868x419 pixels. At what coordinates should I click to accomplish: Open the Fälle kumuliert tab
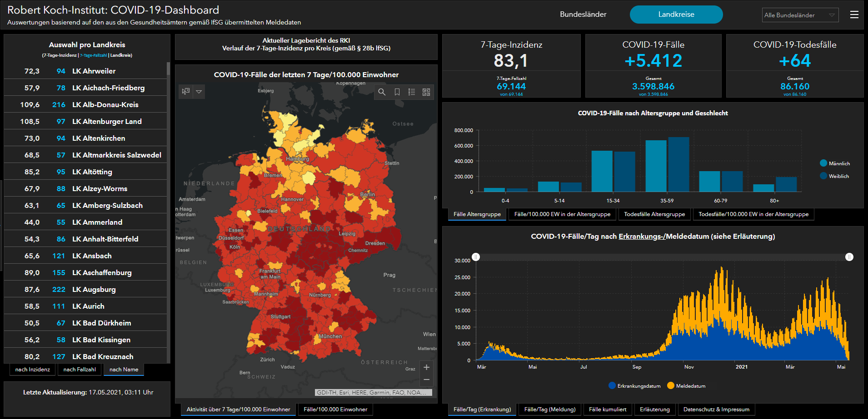pos(608,409)
